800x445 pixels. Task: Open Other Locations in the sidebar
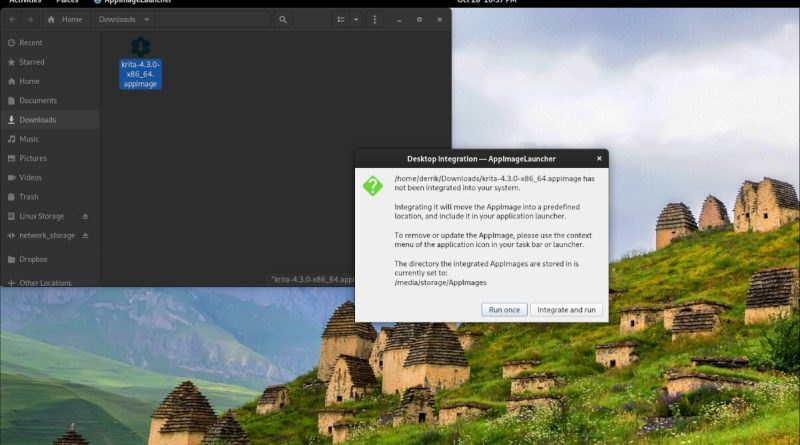(49, 282)
